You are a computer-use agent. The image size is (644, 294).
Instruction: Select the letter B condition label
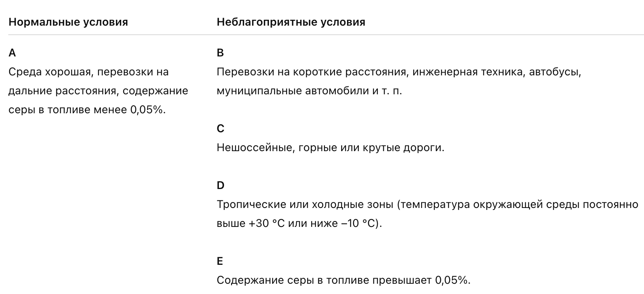[220, 53]
